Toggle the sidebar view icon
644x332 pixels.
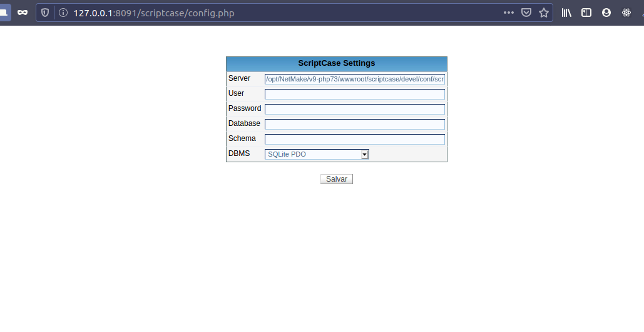point(586,13)
